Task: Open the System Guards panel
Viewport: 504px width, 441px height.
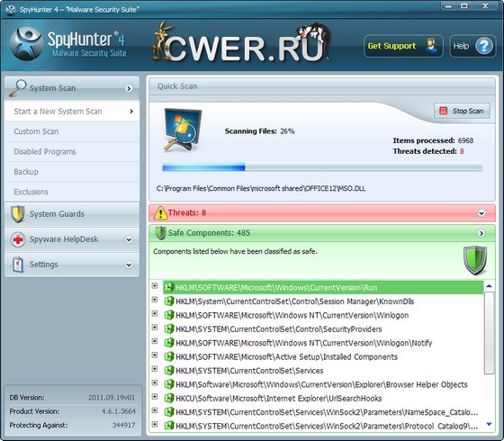Action: coord(72,214)
